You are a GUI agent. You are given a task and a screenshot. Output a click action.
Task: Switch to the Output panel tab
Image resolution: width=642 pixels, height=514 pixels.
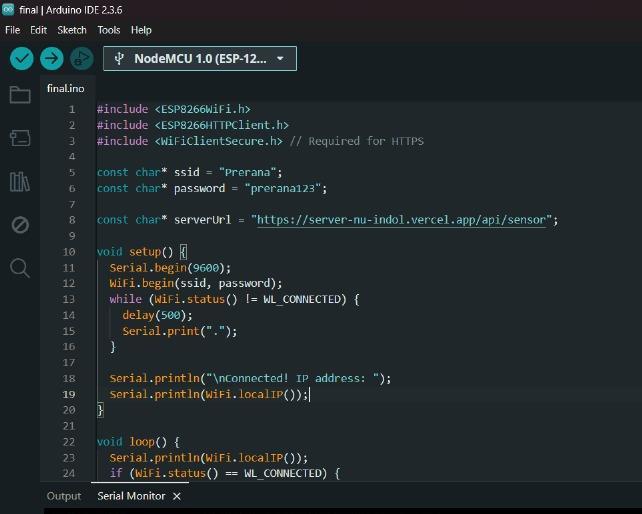(64, 496)
